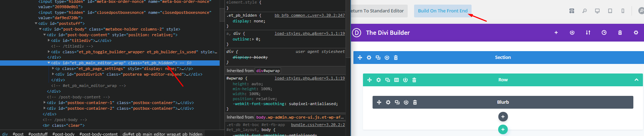The image size is (644, 136).
Task: Open load-styles.php link beside 'a, div' rule
Action: [310, 33]
